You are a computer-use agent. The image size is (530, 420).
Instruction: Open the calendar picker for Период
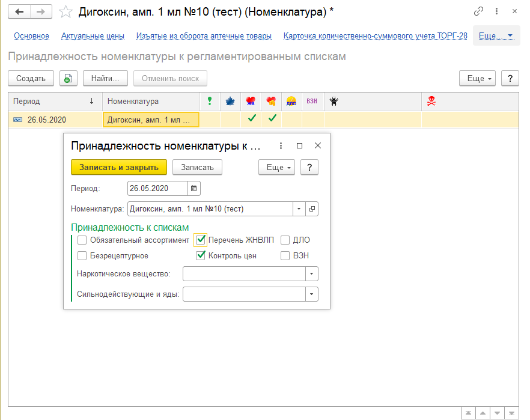[193, 188]
